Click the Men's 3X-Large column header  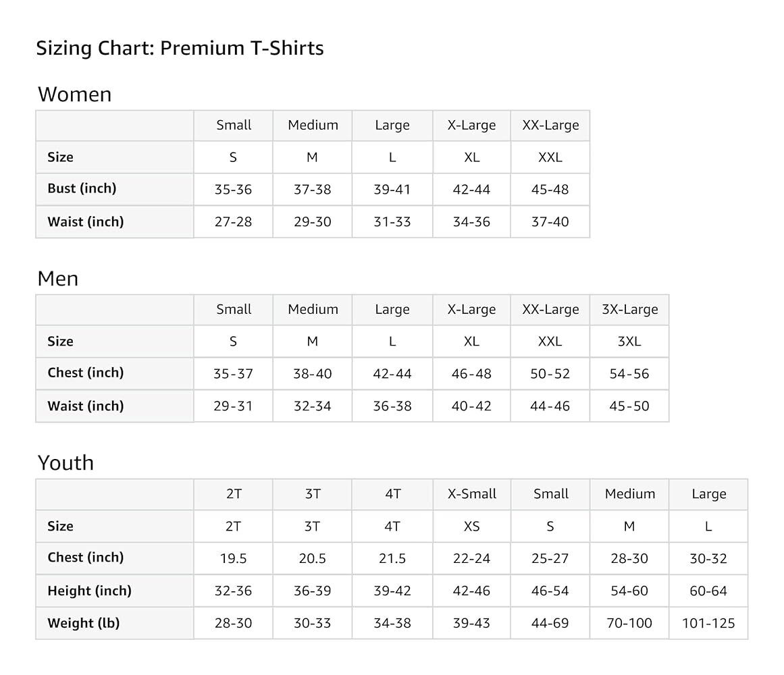click(629, 310)
